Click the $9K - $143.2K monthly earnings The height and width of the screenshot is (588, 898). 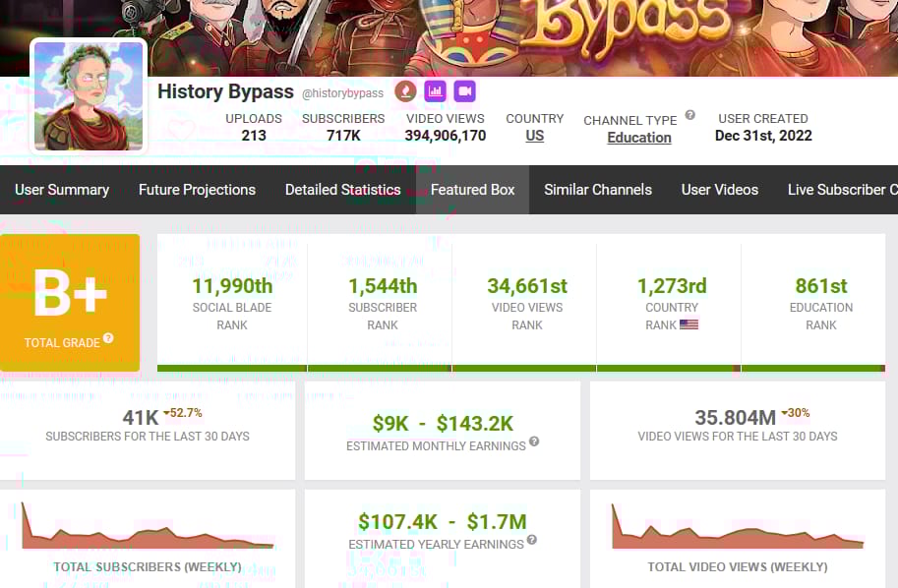pos(443,424)
